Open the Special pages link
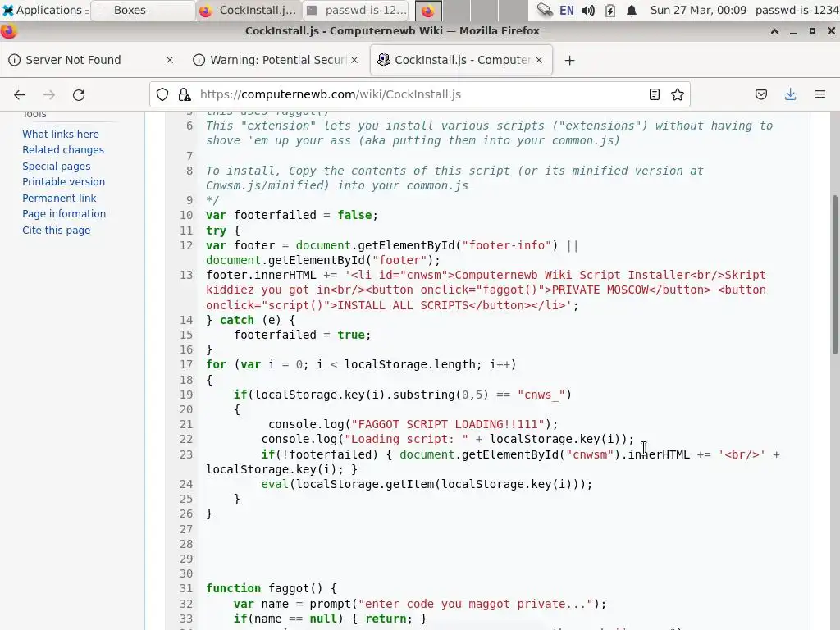840x630 pixels. click(57, 166)
